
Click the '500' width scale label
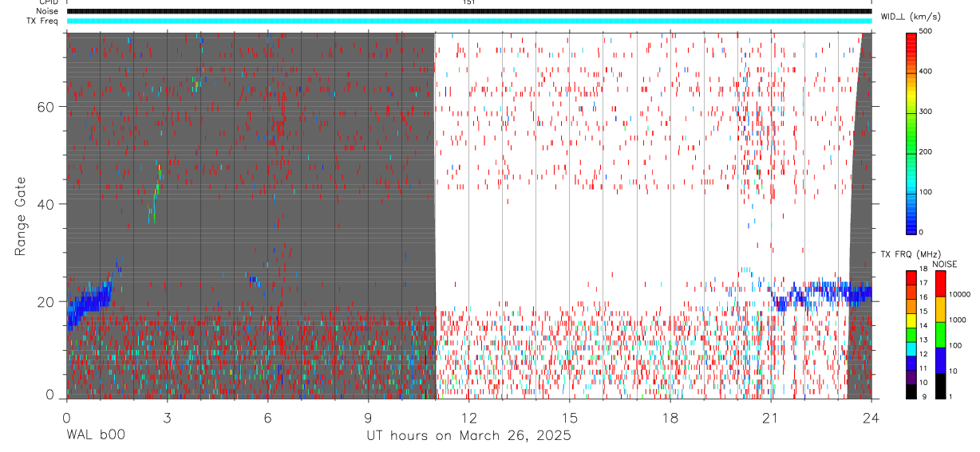tap(926, 31)
